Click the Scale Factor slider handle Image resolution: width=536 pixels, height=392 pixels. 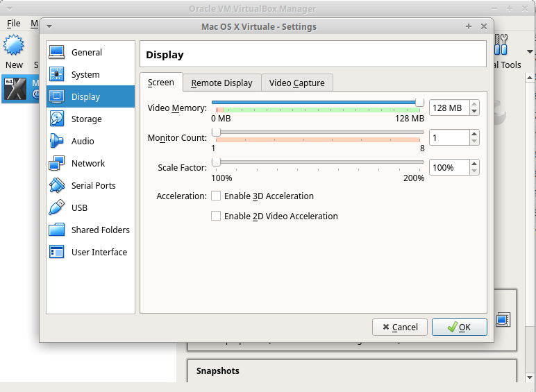216,162
